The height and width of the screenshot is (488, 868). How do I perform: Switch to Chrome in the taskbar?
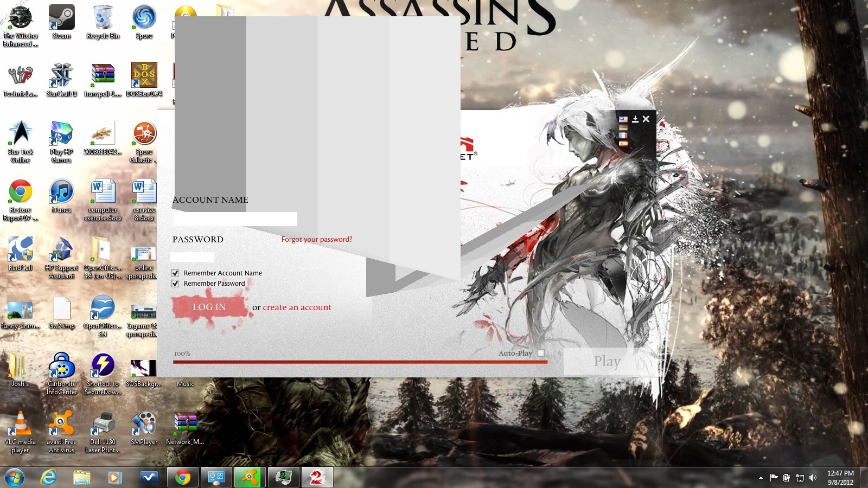point(183,478)
